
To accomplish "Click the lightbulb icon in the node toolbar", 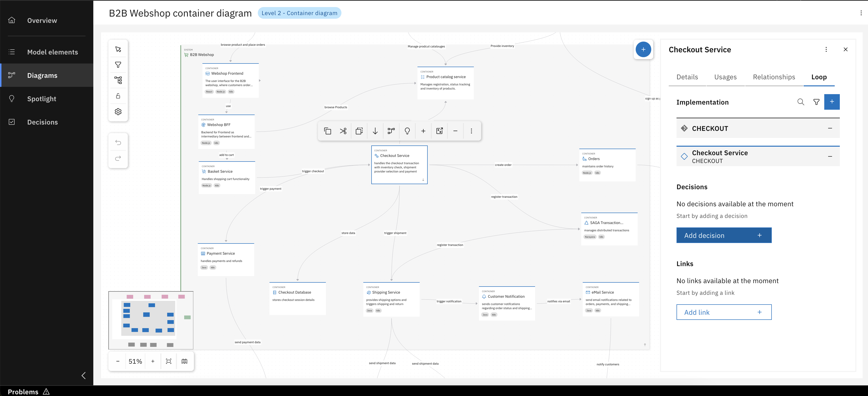I will point(407,131).
